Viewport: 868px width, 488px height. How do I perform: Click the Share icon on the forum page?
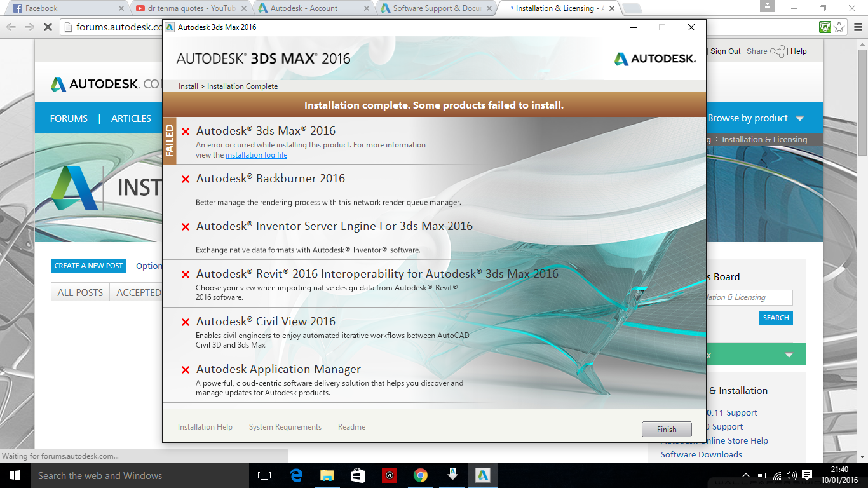pyautogui.click(x=777, y=51)
